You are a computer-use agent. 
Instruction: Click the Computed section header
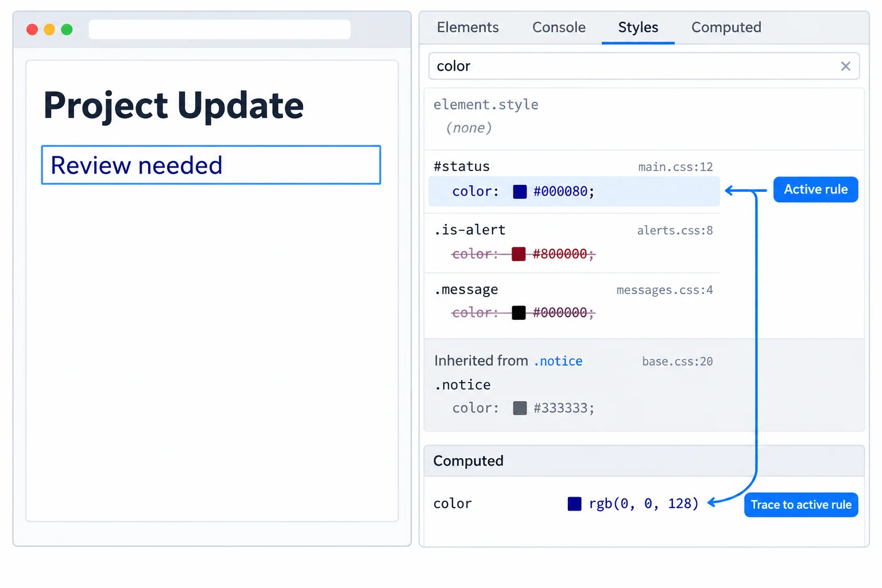[644, 461]
